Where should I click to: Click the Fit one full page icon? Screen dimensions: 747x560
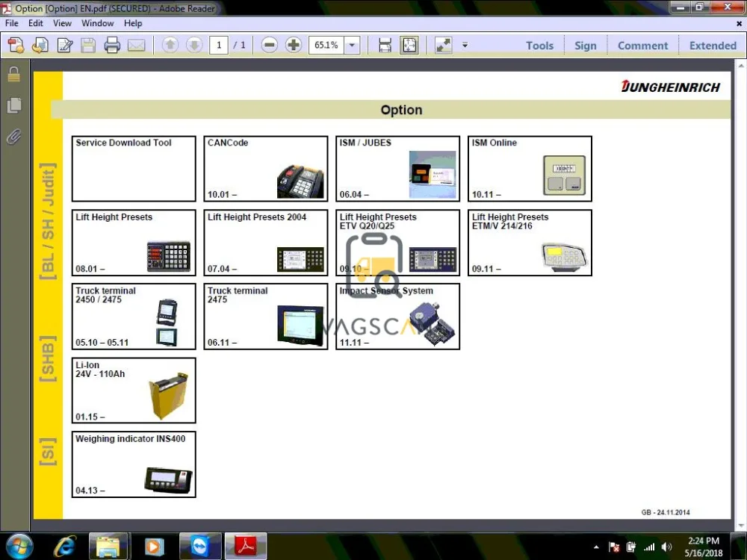[409, 46]
